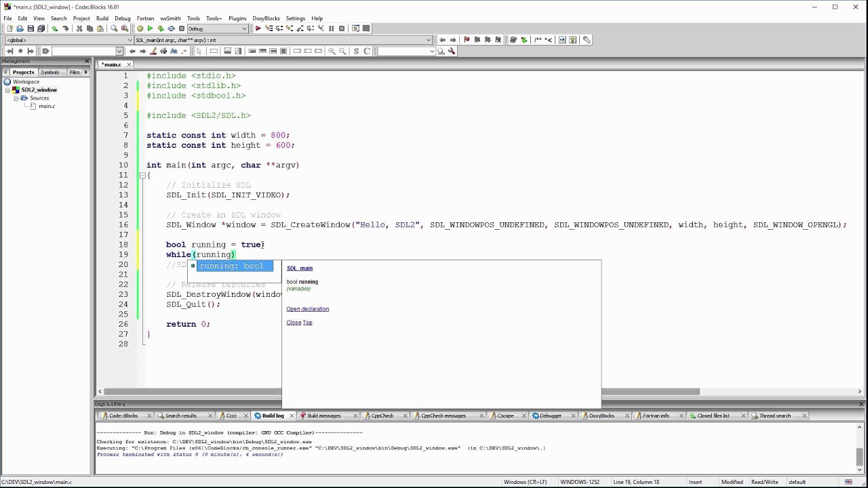This screenshot has height=488, width=868.
Task: Open DoxyBlocks preferences wrench icon
Action: click(x=587, y=39)
